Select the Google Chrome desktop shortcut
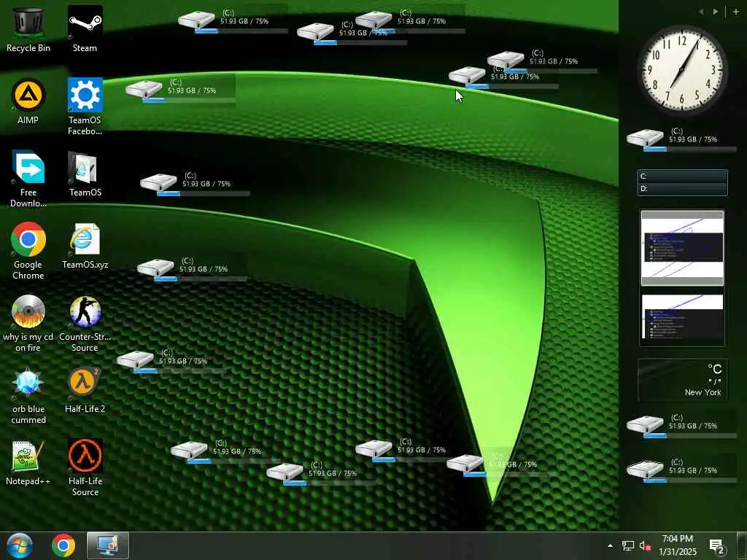 tap(28, 251)
